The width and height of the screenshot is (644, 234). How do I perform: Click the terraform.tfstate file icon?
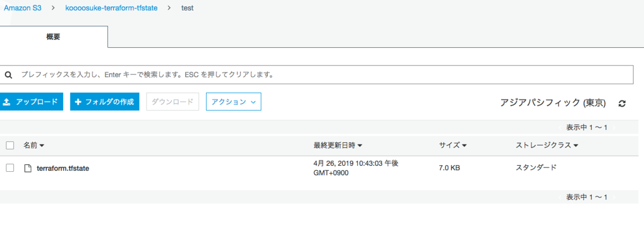[x=28, y=168]
